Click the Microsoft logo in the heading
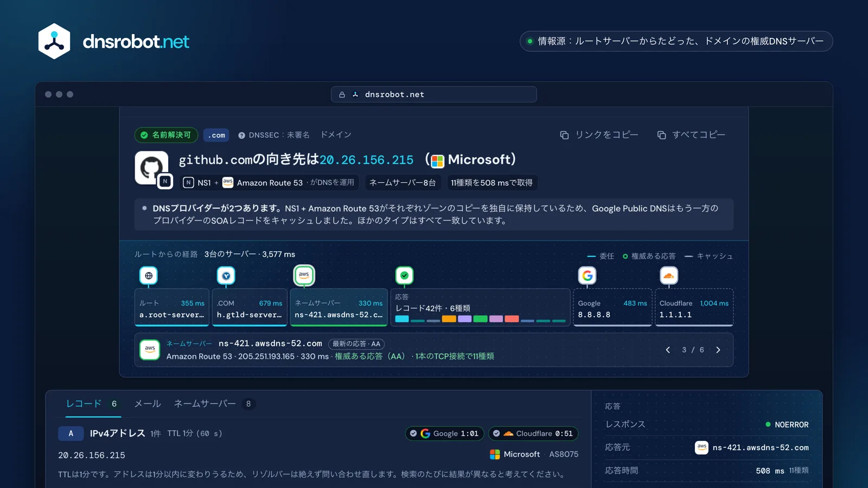Image resolution: width=868 pixels, height=488 pixels. pos(437,160)
